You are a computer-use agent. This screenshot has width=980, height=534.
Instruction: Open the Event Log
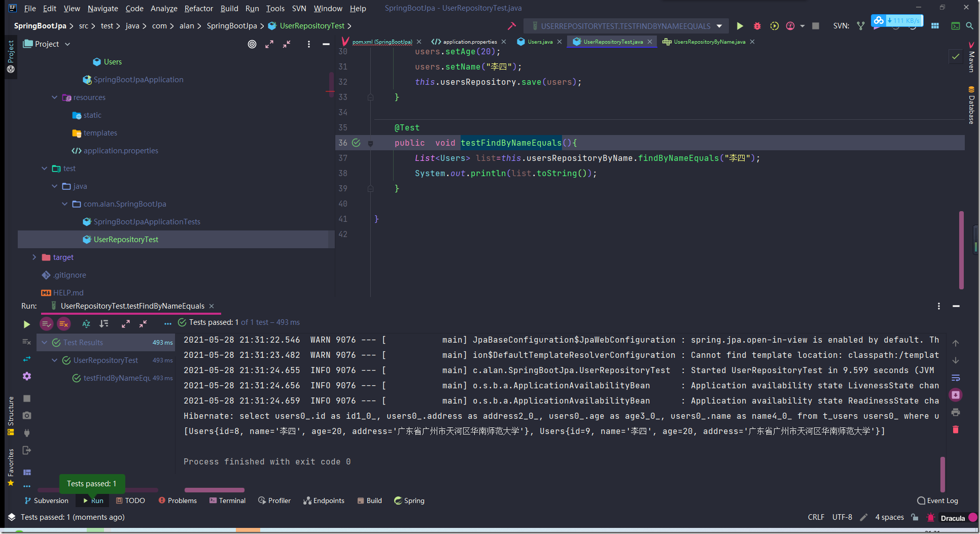tap(937, 500)
